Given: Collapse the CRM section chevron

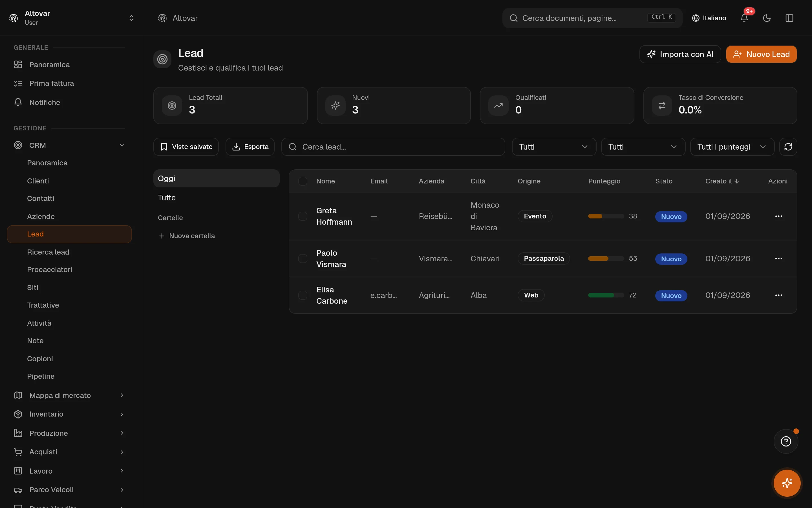Looking at the screenshot, I should (122, 145).
